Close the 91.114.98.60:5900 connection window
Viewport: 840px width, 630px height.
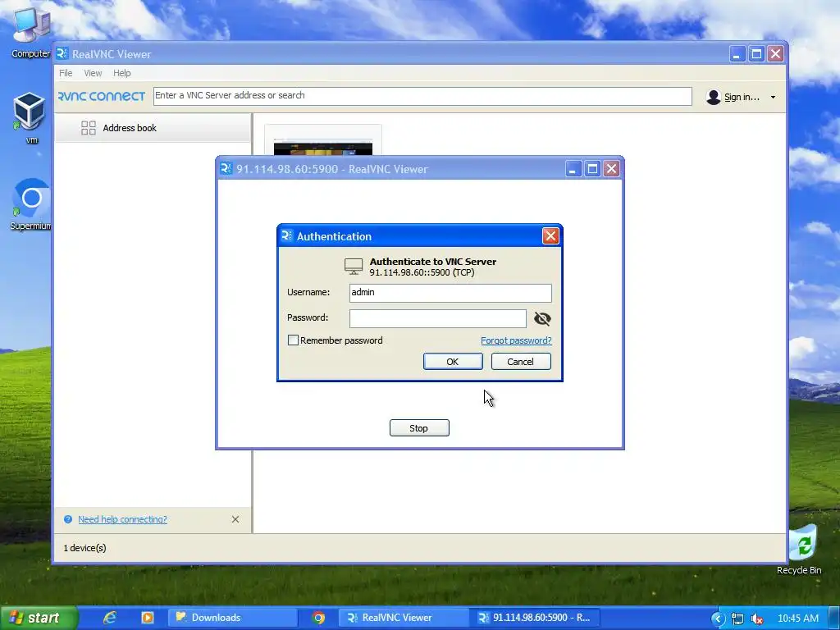[611, 169]
